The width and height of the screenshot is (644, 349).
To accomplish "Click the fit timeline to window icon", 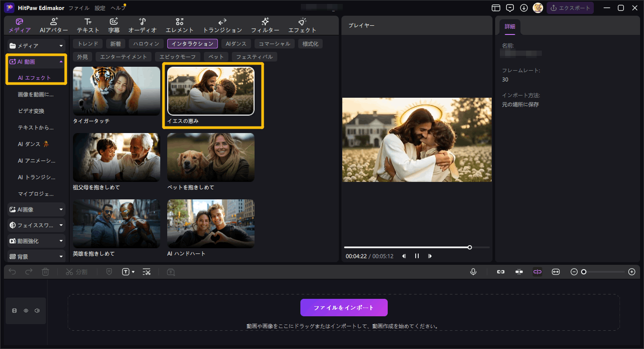I will 555,272.
